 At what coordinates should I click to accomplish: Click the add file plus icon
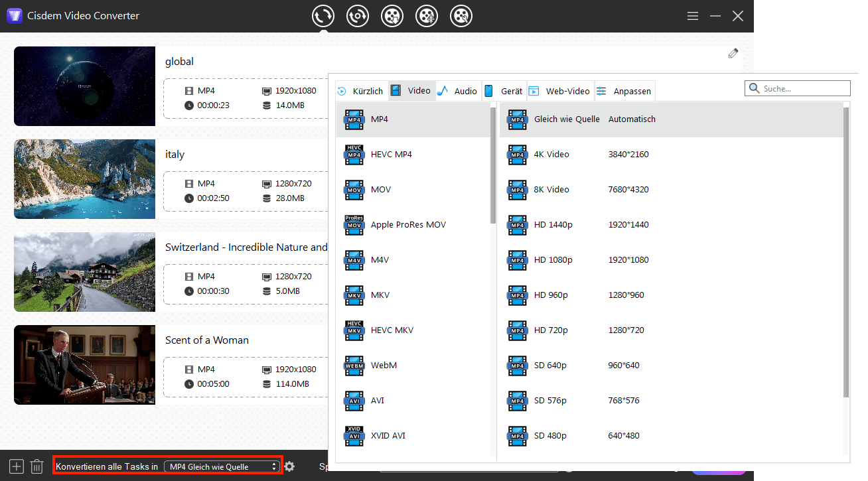point(17,466)
